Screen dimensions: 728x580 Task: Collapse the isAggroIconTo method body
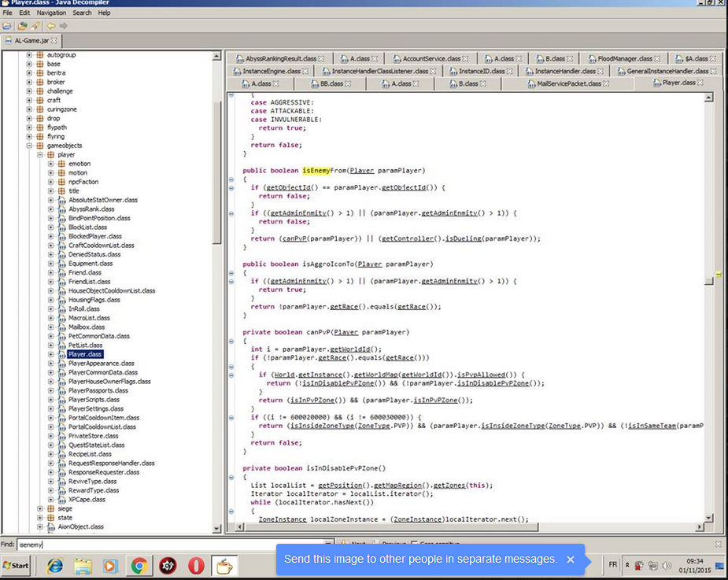(x=231, y=273)
